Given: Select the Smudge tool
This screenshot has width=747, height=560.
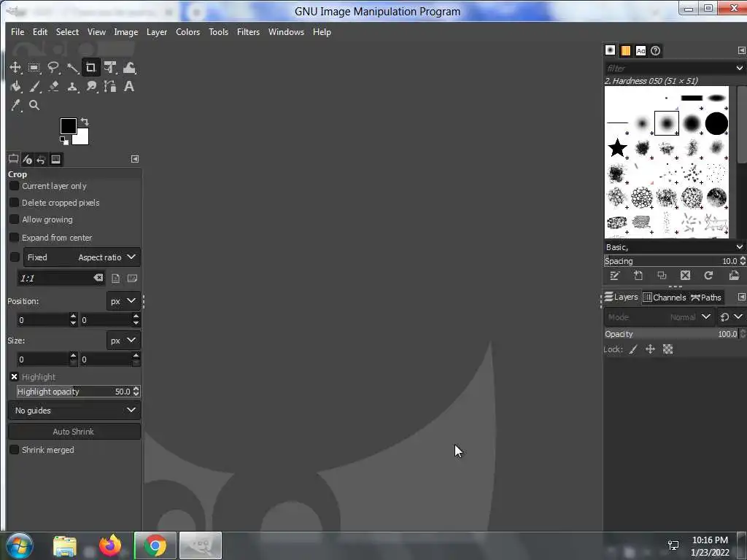Looking at the screenshot, I should (x=91, y=86).
